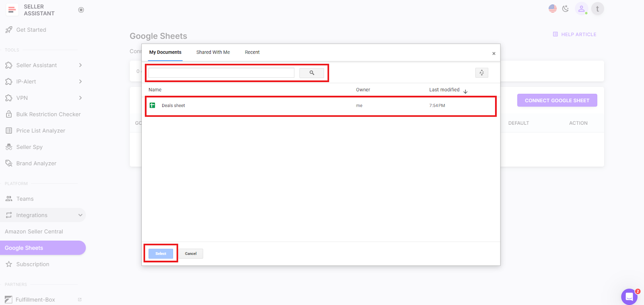The width and height of the screenshot is (644, 305).
Task: Open the Teams page
Action: (25, 199)
